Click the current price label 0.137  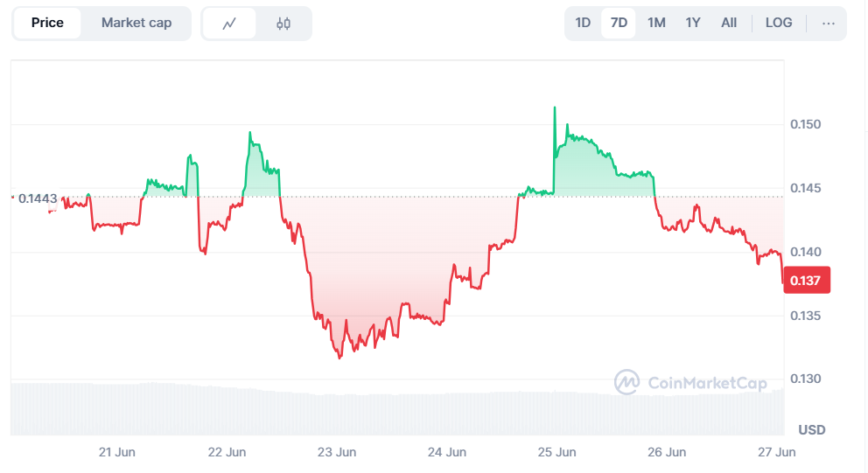806,281
